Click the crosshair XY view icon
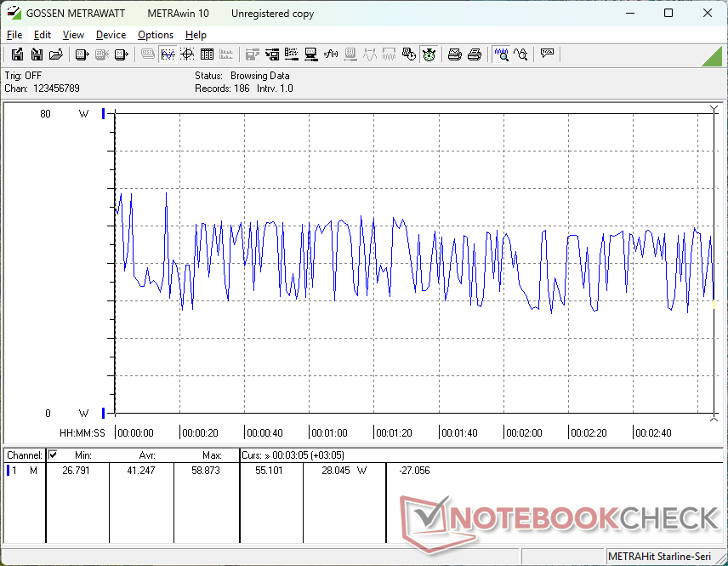The height and width of the screenshot is (566, 728). (x=187, y=54)
